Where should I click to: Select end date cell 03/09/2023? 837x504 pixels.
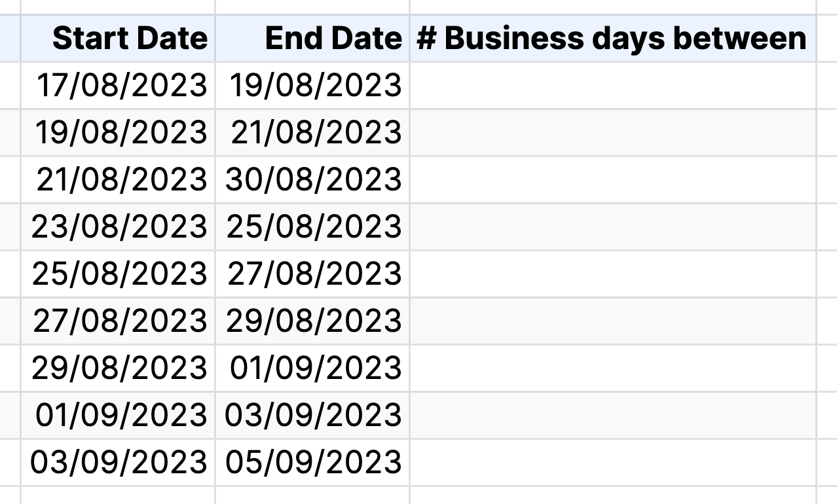[312, 416]
